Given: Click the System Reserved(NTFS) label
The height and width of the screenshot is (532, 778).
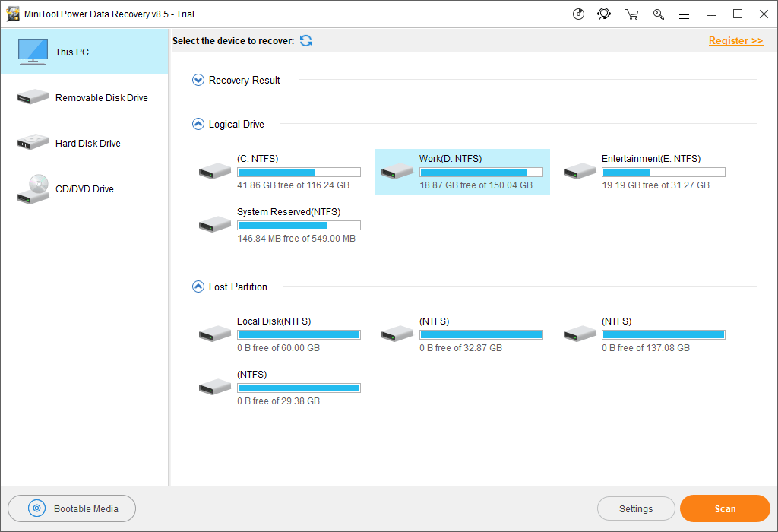Looking at the screenshot, I should coord(289,212).
